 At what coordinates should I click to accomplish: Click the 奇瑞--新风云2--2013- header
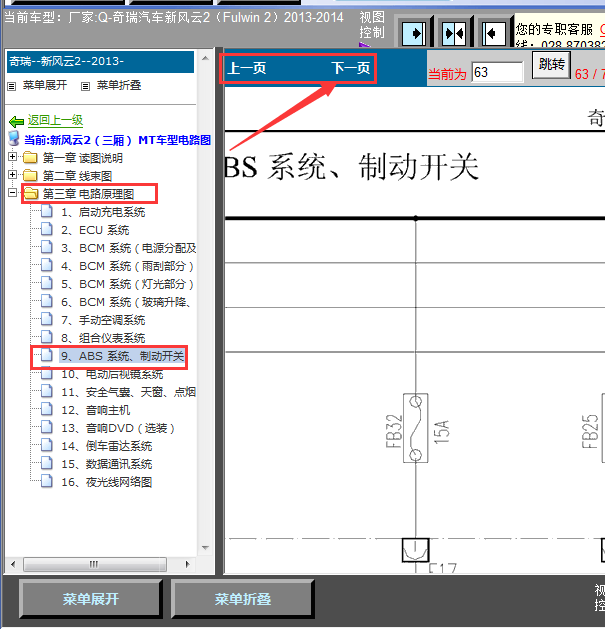click(100, 61)
